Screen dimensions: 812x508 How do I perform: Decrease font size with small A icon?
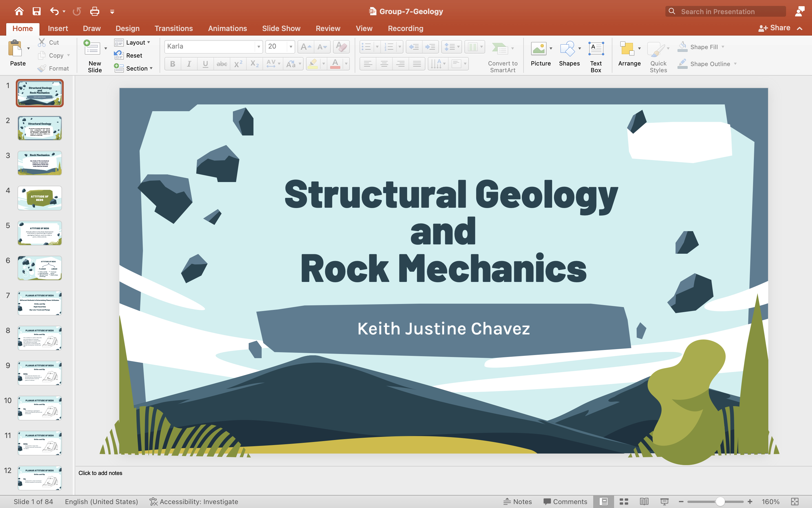(322, 47)
